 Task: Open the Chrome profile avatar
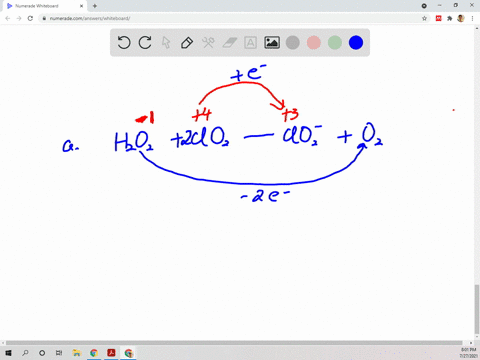(461, 18)
